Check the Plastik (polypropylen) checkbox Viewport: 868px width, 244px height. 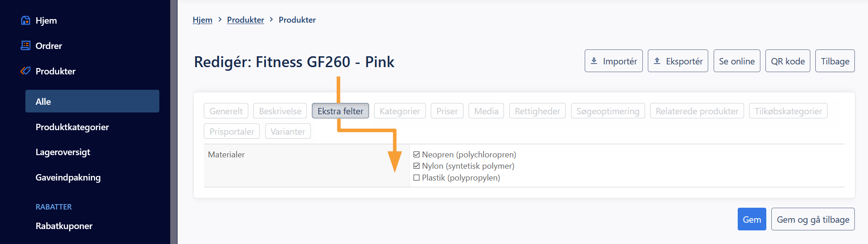[x=416, y=178]
